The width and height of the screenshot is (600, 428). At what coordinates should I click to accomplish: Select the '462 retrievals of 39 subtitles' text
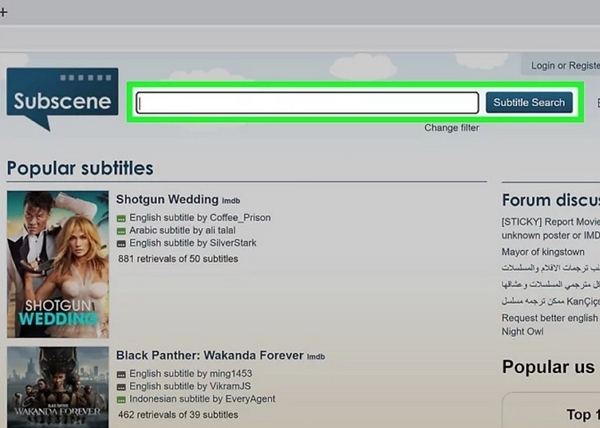pyautogui.click(x=178, y=415)
